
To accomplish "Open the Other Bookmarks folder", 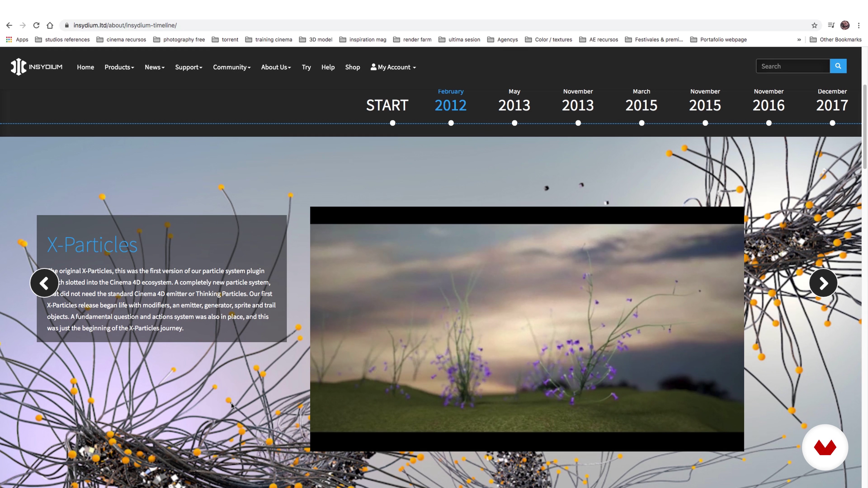I will (x=836, y=39).
